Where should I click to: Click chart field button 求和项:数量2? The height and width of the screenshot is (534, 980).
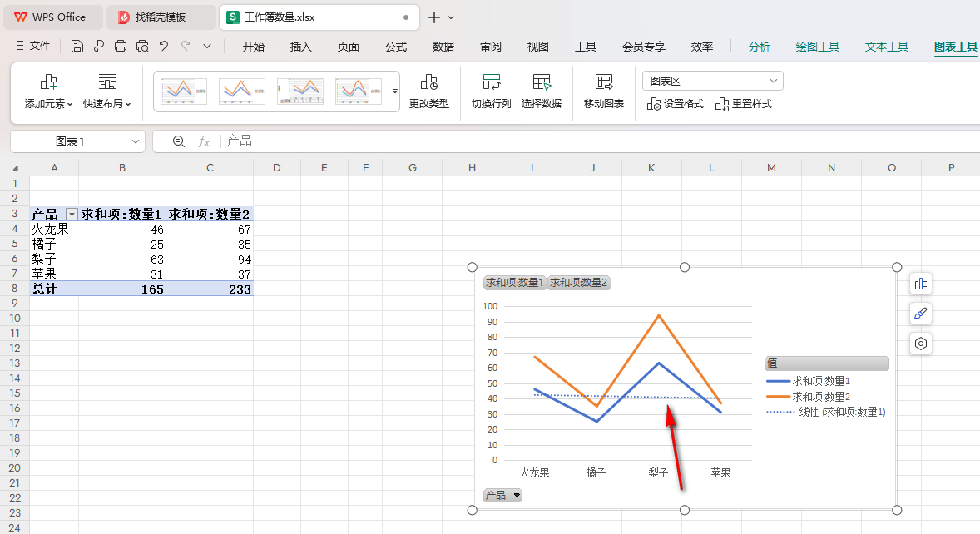coord(579,283)
